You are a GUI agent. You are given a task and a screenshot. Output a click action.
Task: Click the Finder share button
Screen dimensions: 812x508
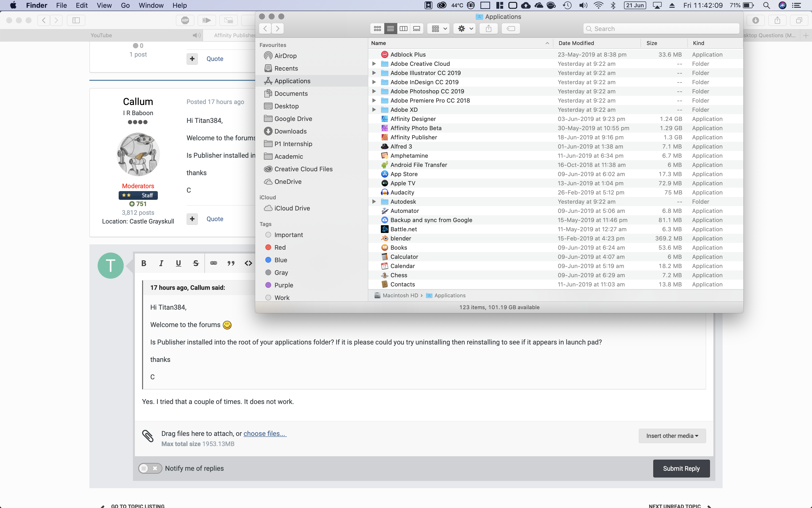(x=489, y=29)
